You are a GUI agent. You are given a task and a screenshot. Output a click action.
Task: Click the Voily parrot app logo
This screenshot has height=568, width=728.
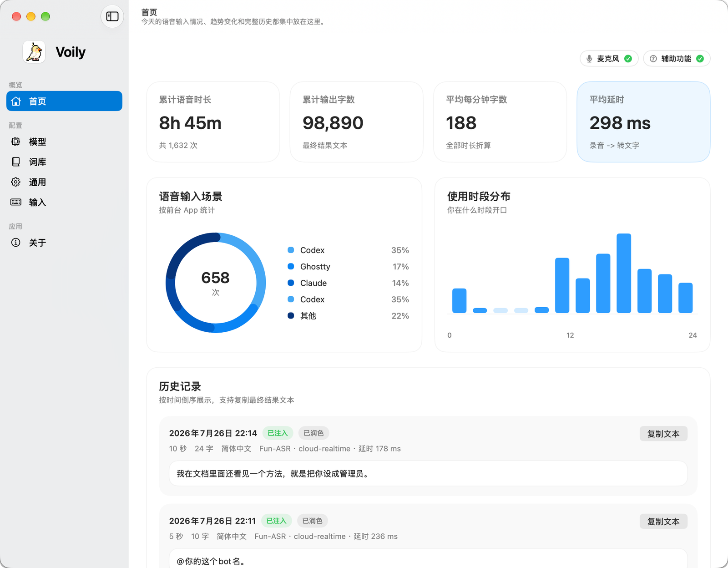tap(34, 52)
